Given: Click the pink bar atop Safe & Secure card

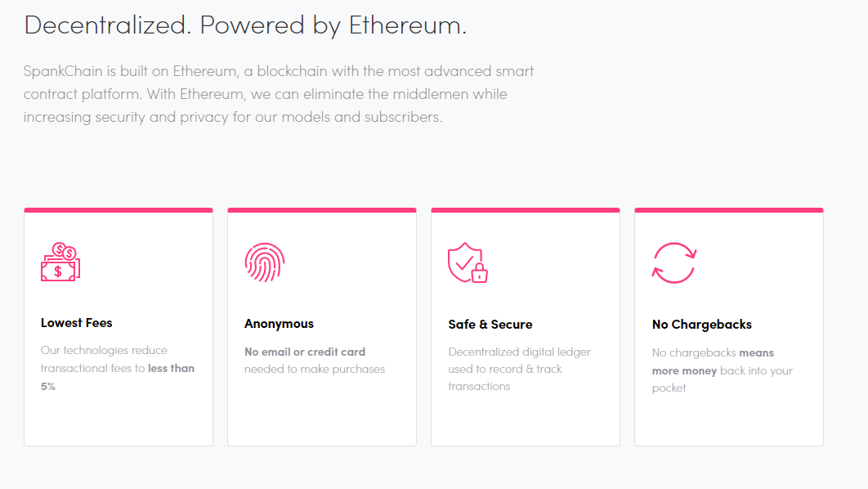Looking at the screenshot, I should point(526,210).
